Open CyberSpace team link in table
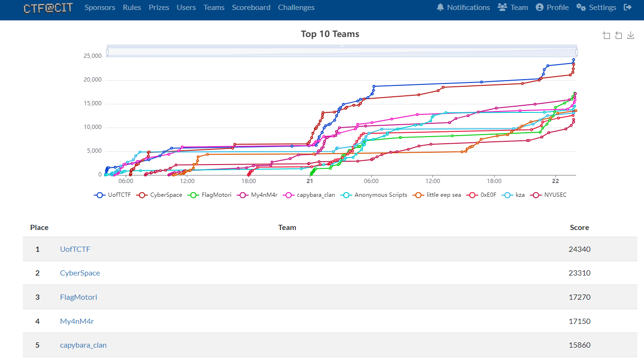The width and height of the screenshot is (644, 359). [x=80, y=273]
